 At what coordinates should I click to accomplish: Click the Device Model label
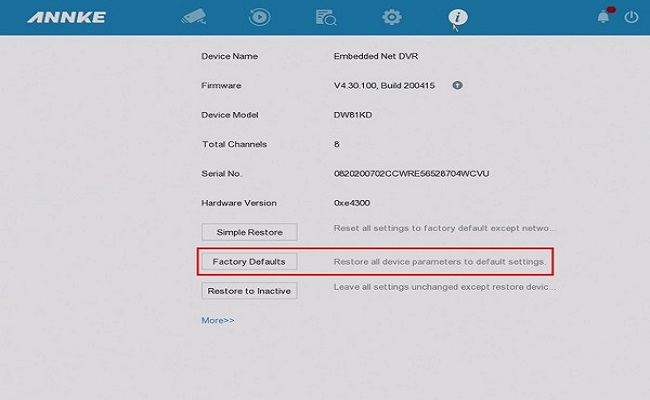[x=230, y=115]
